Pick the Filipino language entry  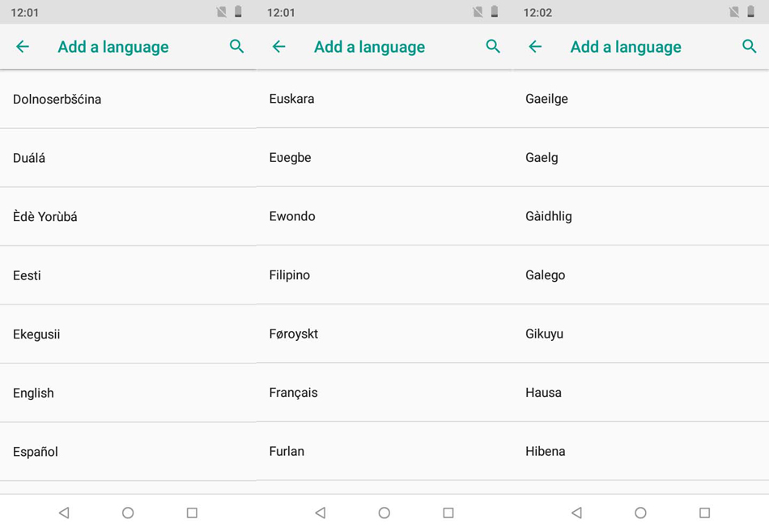[384, 275]
